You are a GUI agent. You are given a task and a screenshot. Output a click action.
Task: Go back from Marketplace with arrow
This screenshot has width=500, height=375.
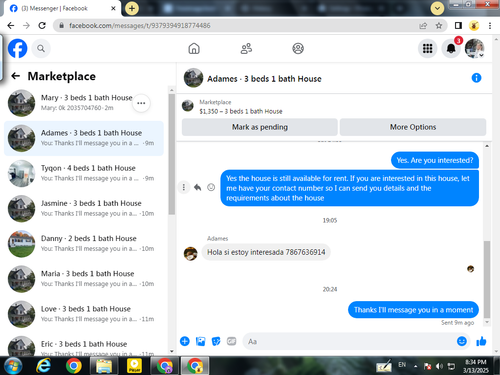[x=15, y=76]
